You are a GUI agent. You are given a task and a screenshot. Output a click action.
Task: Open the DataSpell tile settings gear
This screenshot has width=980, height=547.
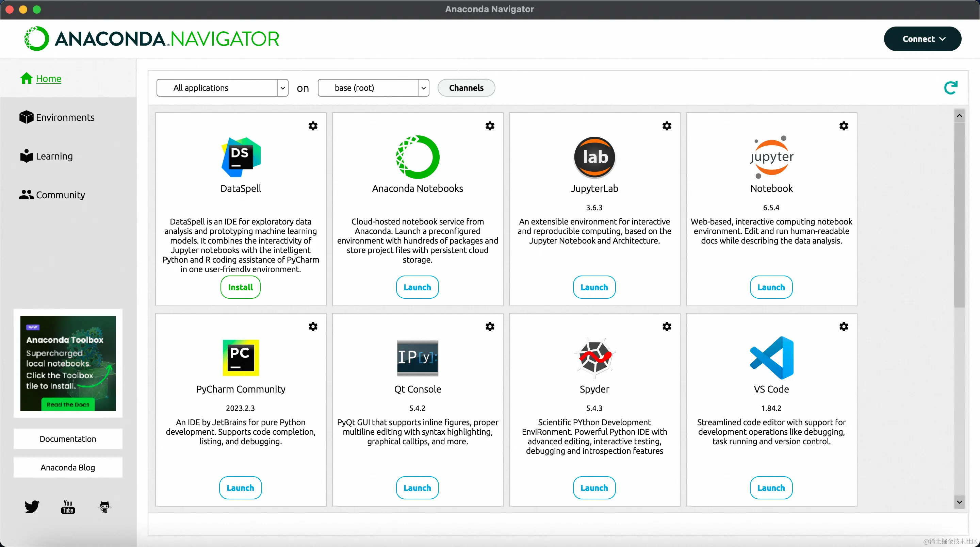[x=313, y=126]
